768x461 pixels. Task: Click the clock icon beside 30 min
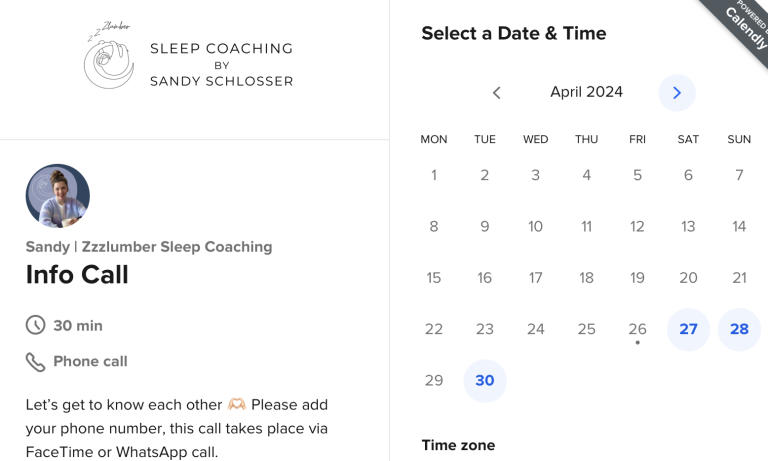tap(35, 325)
